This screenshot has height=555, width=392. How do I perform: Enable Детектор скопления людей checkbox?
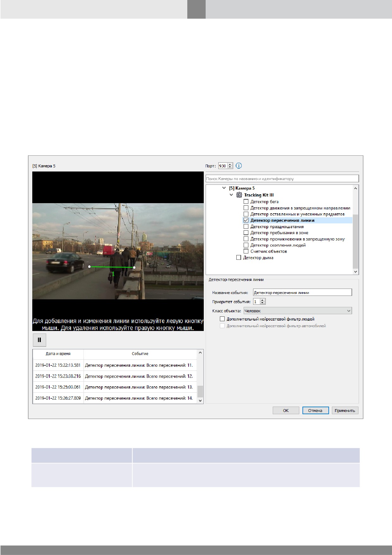[x=246, y=245]
